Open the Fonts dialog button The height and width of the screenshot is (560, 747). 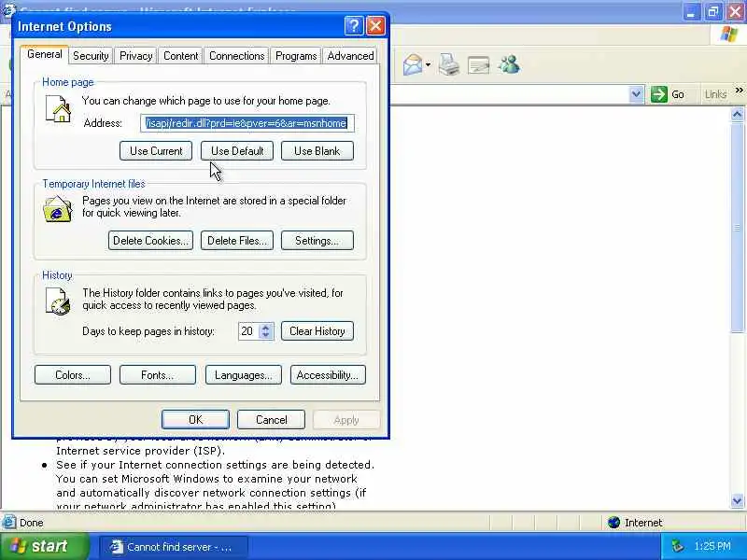tap(158, 375)
